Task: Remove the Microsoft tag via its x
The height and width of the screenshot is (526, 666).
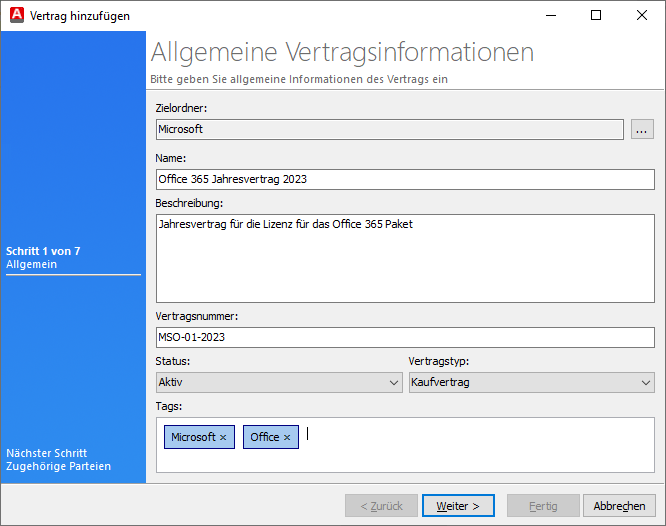Action: tap(223, 437)
